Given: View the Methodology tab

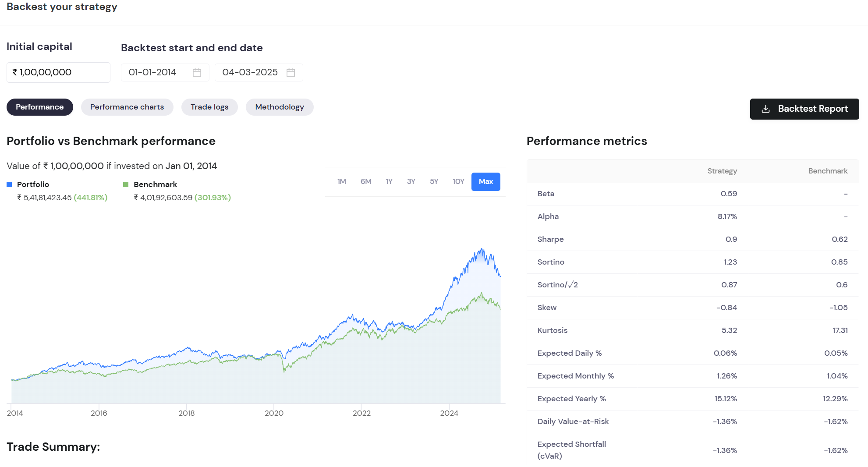Looking at the screenshot, I should click(280, 107).
